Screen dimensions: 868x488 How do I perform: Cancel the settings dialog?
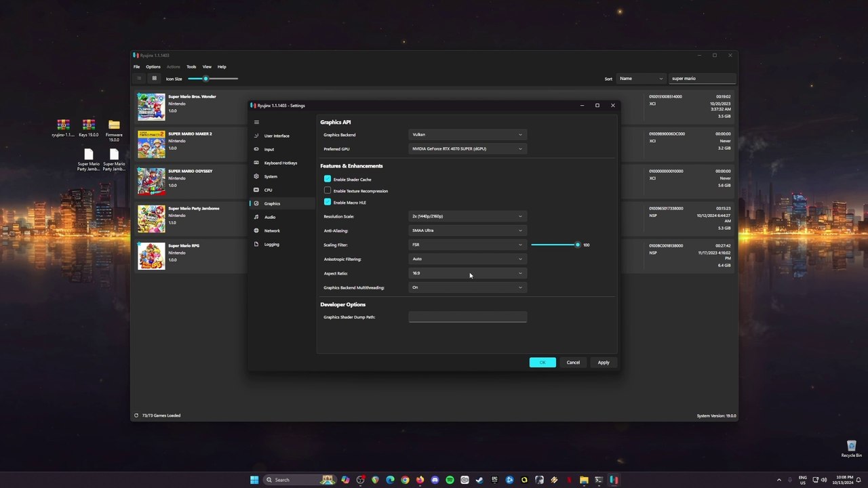coord(573,363)
